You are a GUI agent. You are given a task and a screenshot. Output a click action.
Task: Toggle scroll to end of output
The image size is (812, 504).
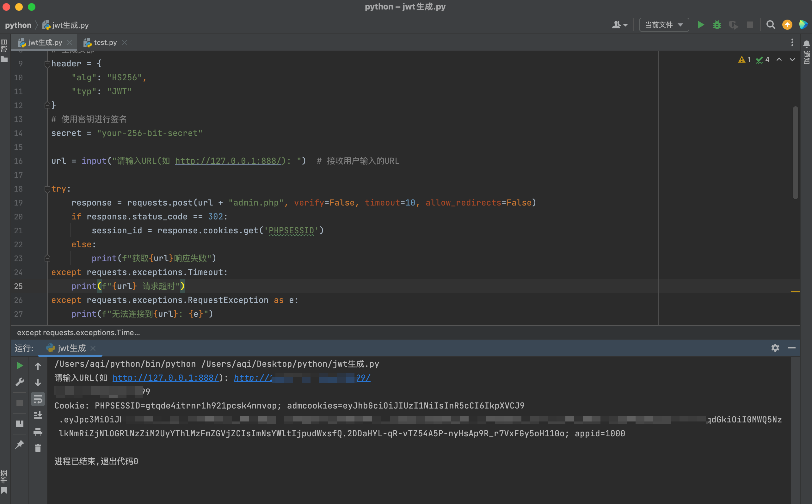pyautogui.click(x=38, y=415)
